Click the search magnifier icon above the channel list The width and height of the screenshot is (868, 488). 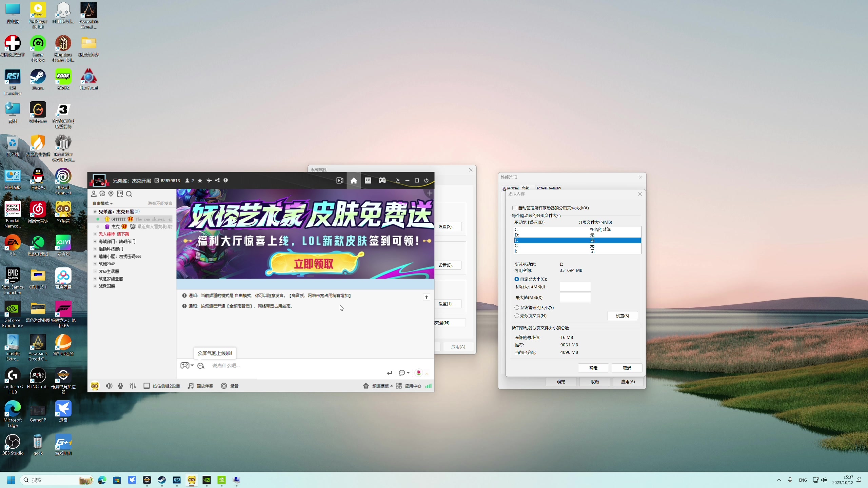pos(129,194)
